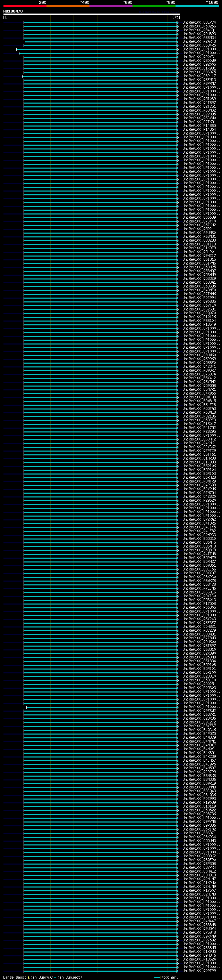
Task: Click the alignment bar for UniRef100_Q8LPC4
Action: click(101, 23)
